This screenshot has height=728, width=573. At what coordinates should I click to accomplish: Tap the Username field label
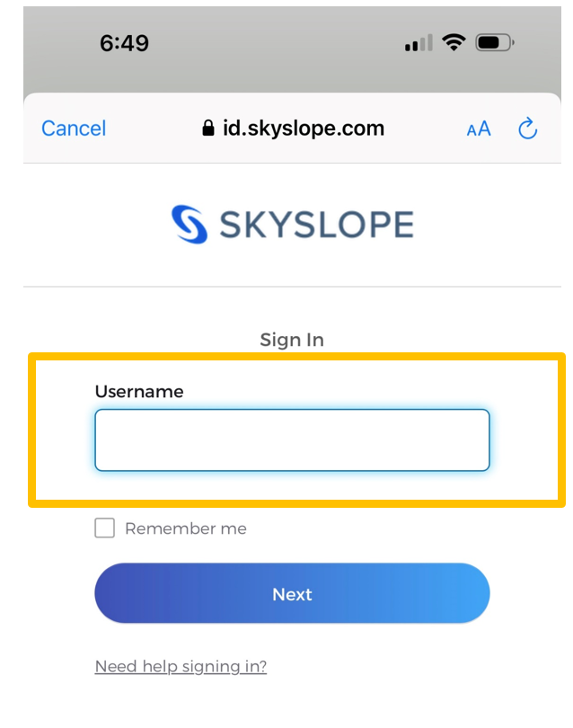[139, 391]
